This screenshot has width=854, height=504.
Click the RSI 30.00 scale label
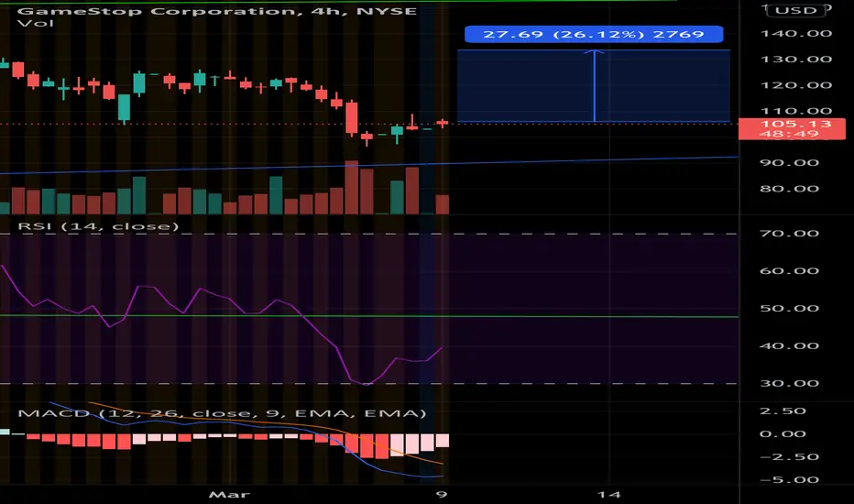tap(789, 384)
